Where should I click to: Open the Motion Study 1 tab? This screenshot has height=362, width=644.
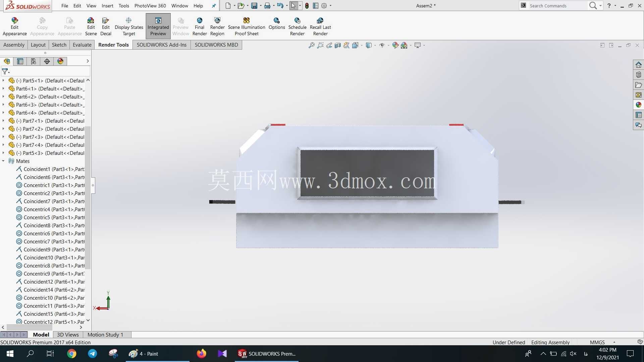[105, 335]
